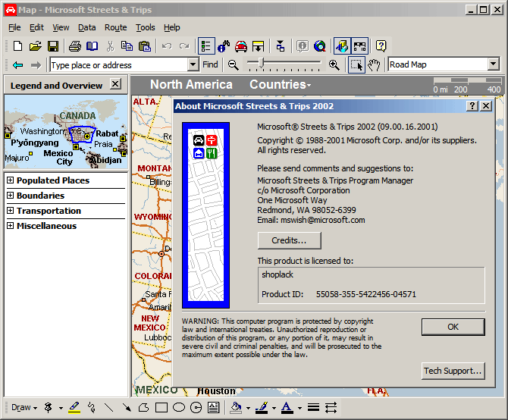Click OK in the About dialog

pos(453,327)
